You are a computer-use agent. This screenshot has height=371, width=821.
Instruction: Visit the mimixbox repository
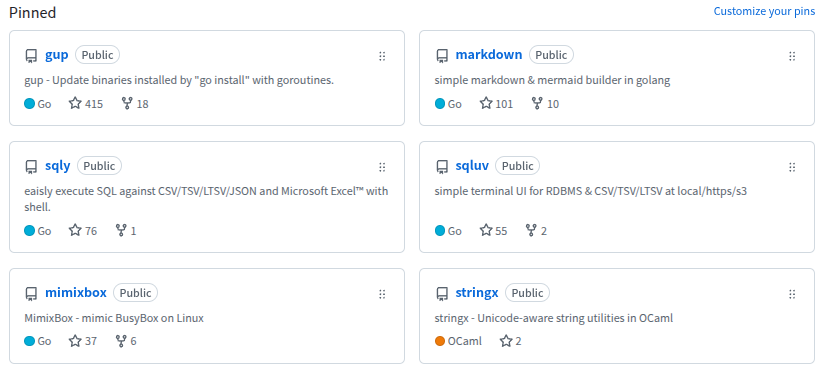click(x=76, y=293)
